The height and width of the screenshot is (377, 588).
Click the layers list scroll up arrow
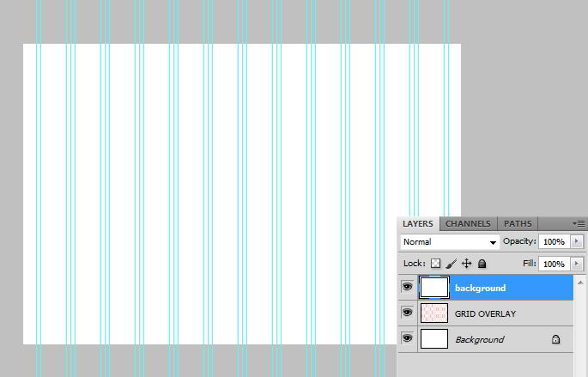tap(580, 283)
